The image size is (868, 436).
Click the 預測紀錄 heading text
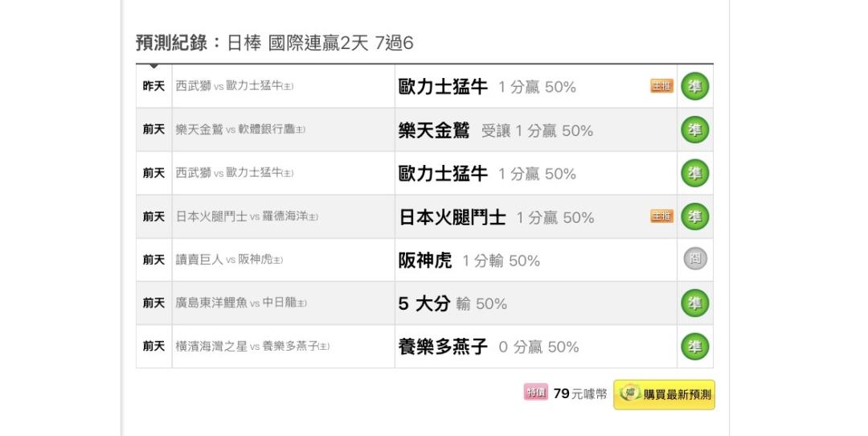point(172,43)
